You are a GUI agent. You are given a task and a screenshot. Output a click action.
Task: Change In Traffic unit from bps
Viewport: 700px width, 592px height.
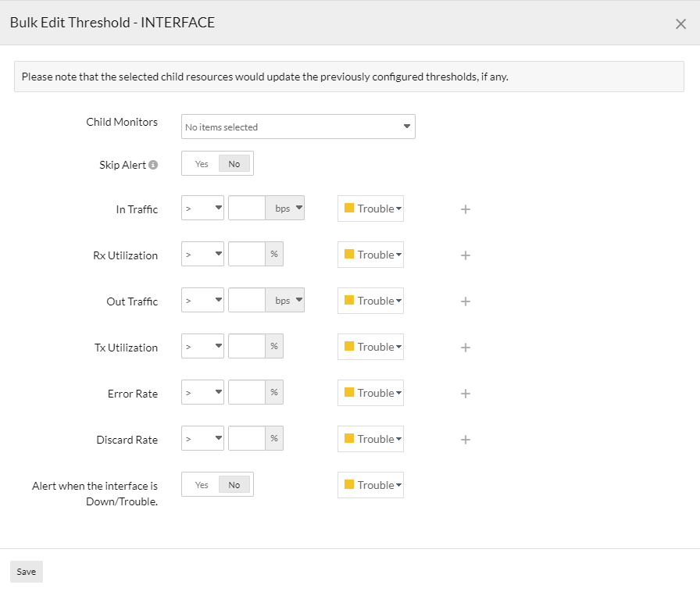click(285, 208)
